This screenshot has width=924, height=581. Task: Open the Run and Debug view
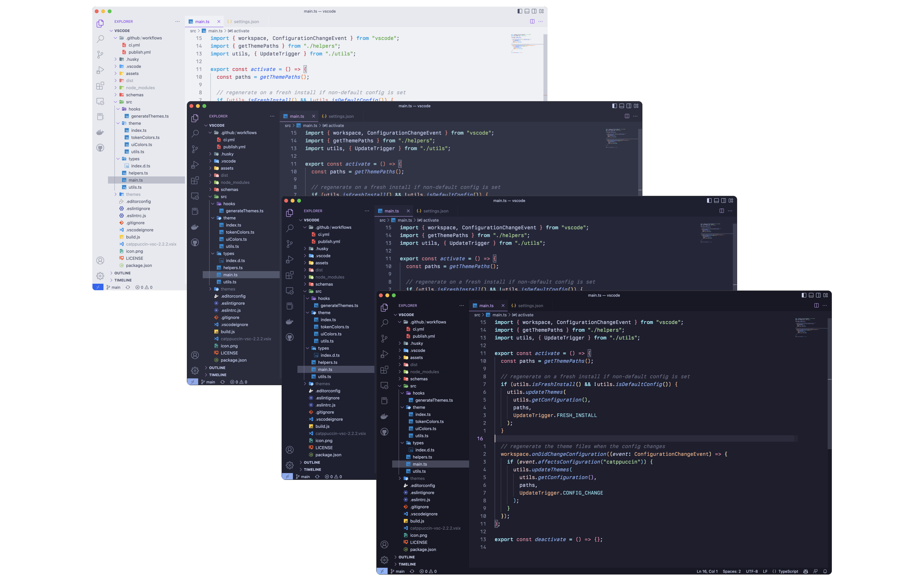pyautogui.click(x=384, y=353)
